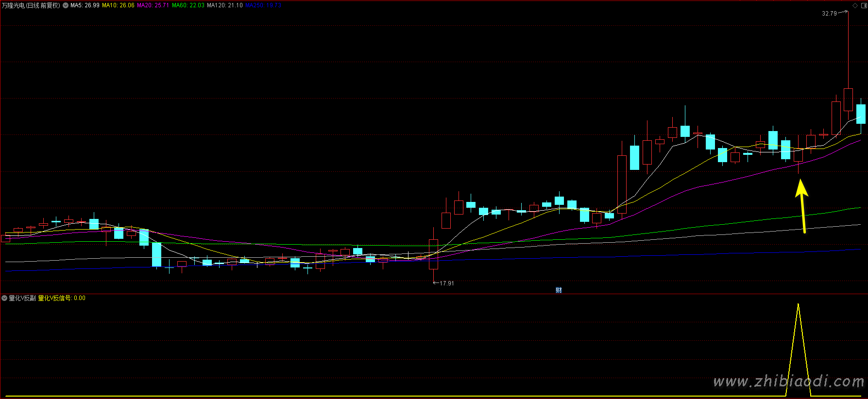The height and width of the screenshot is (399, 868).
Task: Click the green MA60: 22.03 label
Action: tap(188, 5)
